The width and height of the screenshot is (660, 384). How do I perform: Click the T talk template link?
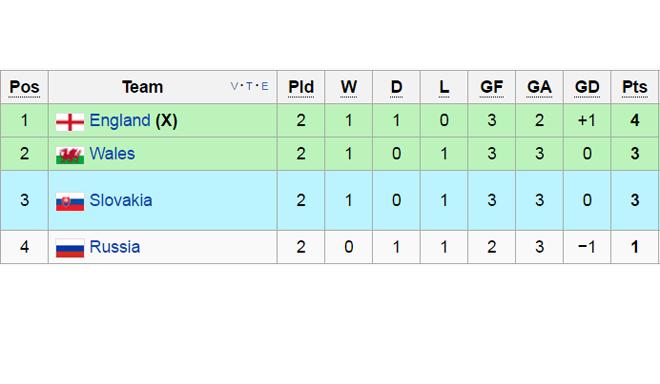coord(249,86)
